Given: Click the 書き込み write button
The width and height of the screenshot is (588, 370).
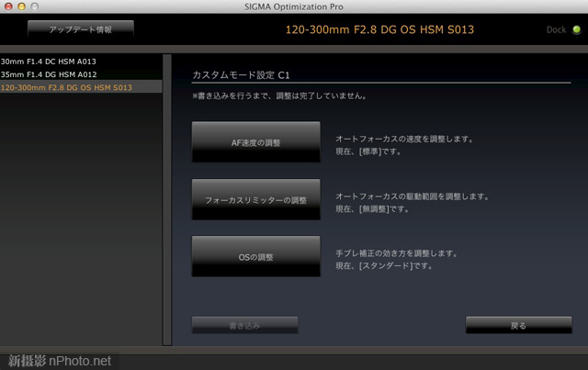Looking at the screenshot, I should tap(245, 325).
